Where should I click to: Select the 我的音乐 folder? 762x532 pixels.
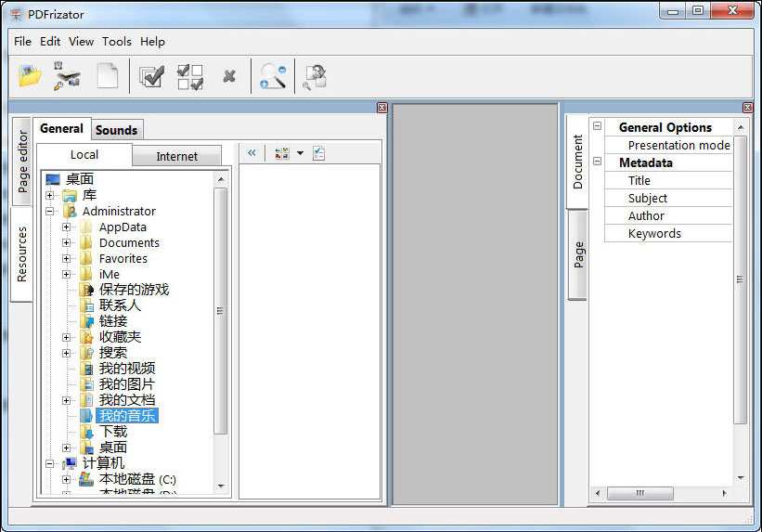click(127, 416)
